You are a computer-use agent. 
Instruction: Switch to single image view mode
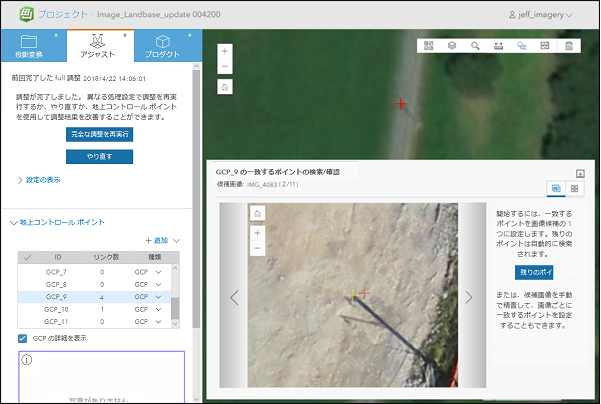tap(556, 188)
